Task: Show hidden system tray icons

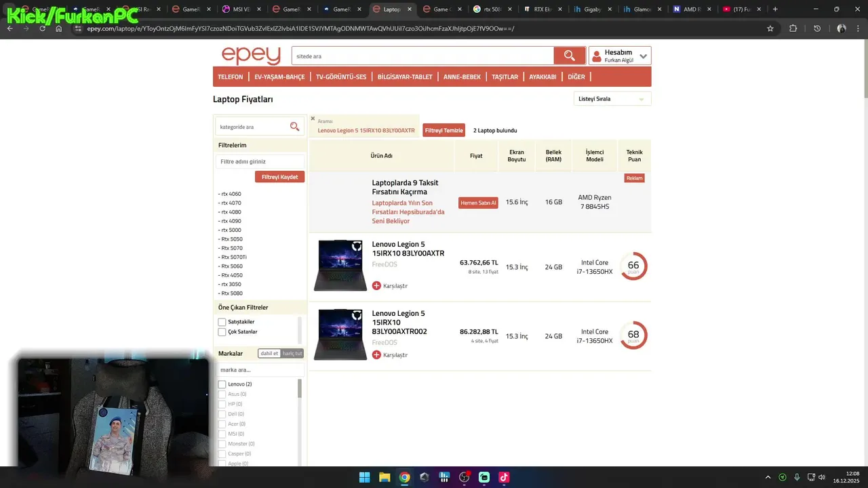Action: (x=768, y=477)
